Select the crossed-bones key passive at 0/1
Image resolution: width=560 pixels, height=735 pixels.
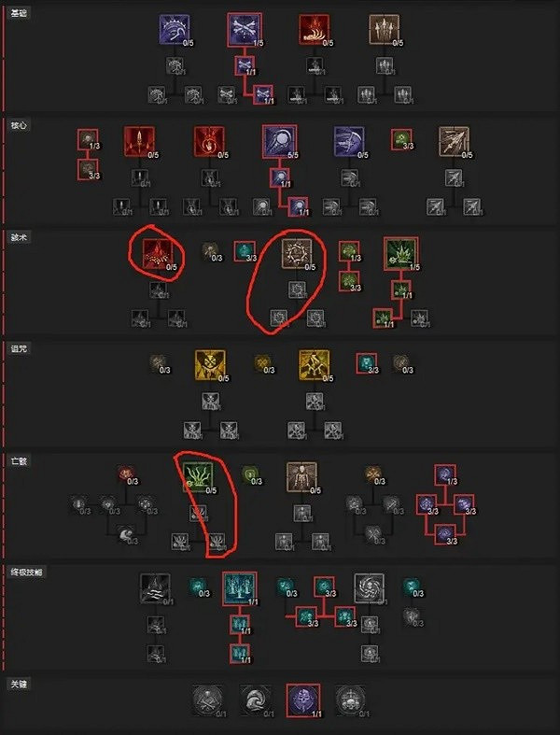click(207, 700)
